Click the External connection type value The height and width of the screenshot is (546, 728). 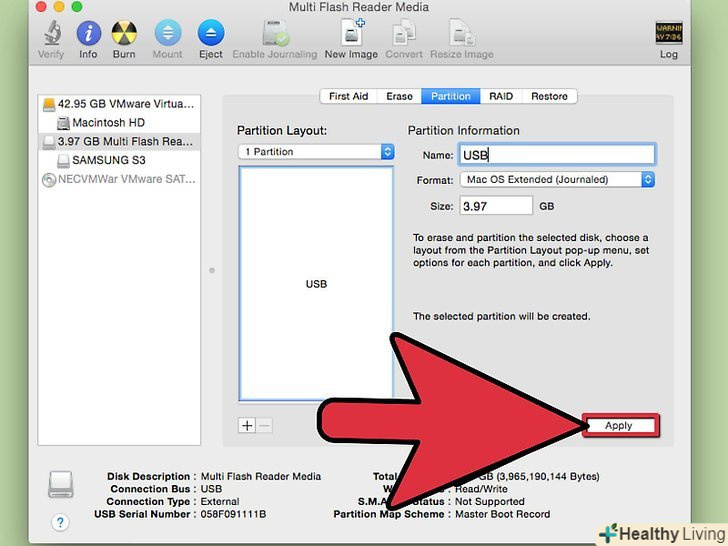pos(220,501)
